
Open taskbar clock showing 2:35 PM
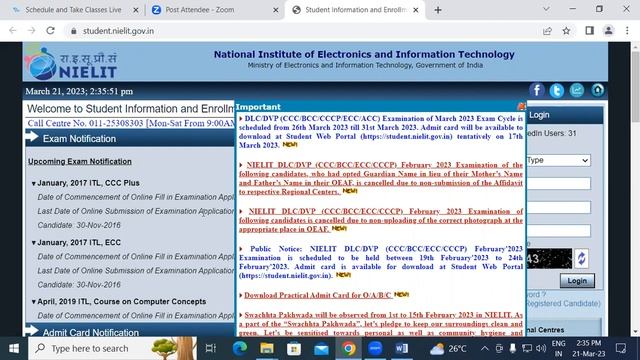[x=589, y=348]
